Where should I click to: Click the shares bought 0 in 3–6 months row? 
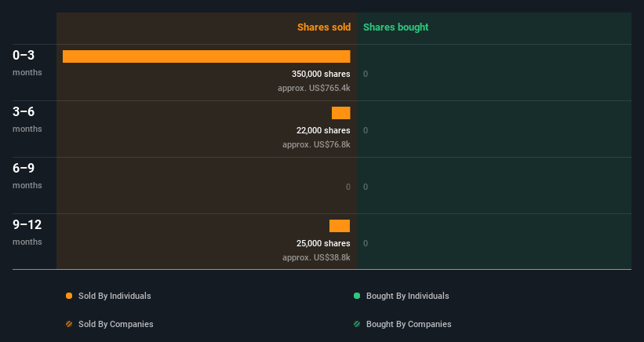[x=366, y=130]
